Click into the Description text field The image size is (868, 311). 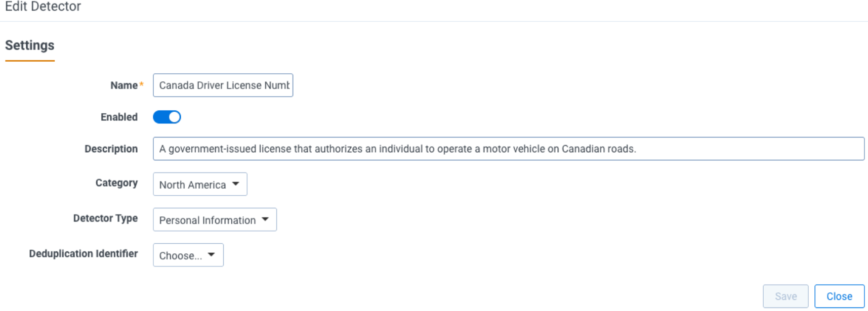pyautogui.click(x=508, y=149)
